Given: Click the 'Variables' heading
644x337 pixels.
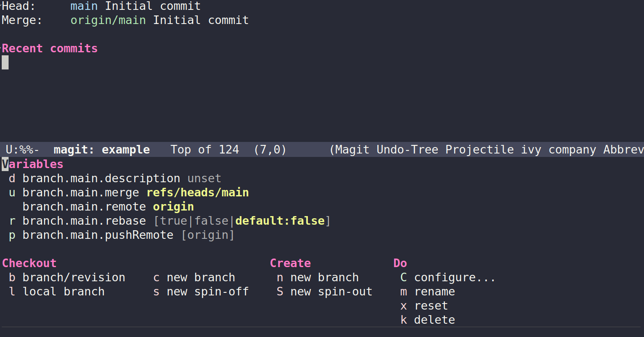Looking at the screenshot, I should click(x=33, y=164).
